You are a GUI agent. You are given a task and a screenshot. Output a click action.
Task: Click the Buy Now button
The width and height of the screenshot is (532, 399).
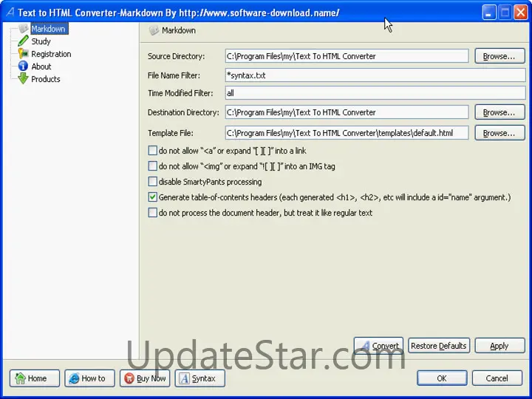tap(145, 378)
